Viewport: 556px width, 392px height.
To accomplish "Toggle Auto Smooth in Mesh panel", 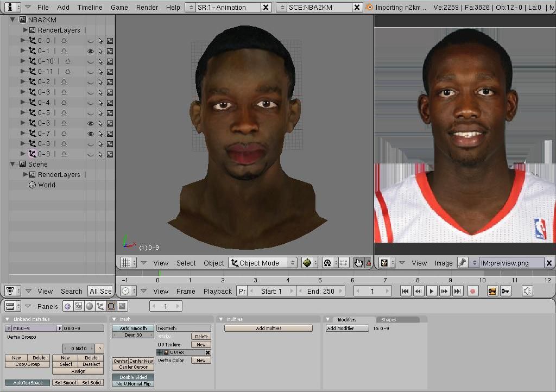I will 133,328.
